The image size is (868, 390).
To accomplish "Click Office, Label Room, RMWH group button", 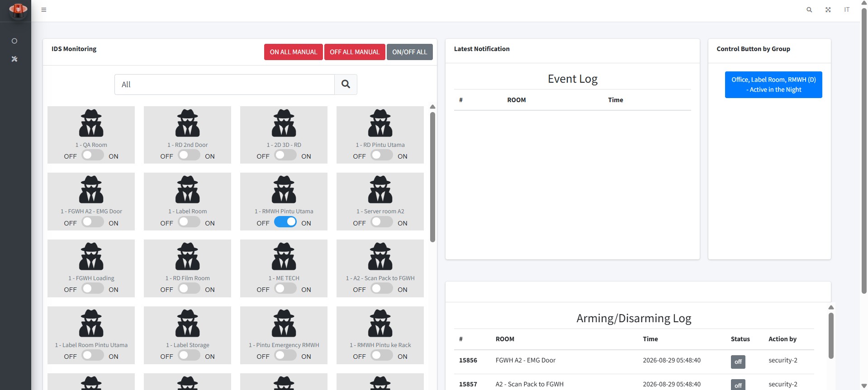I will [773, 85].
